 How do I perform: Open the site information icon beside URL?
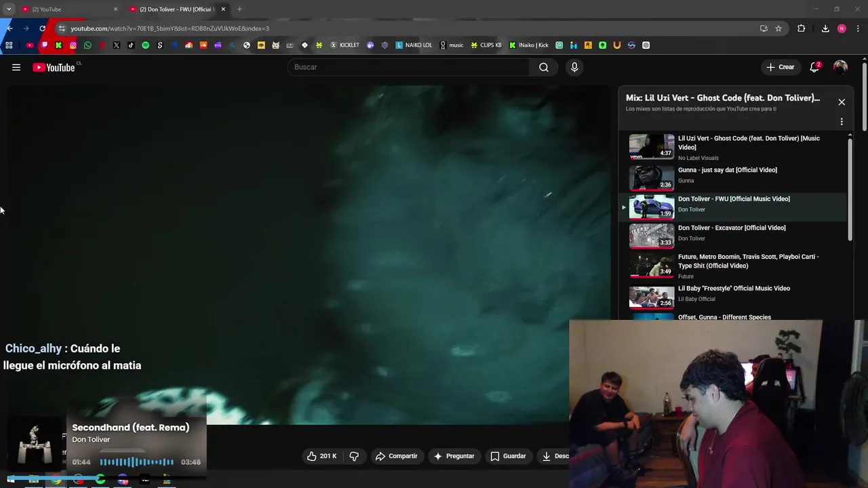(62, 28)
